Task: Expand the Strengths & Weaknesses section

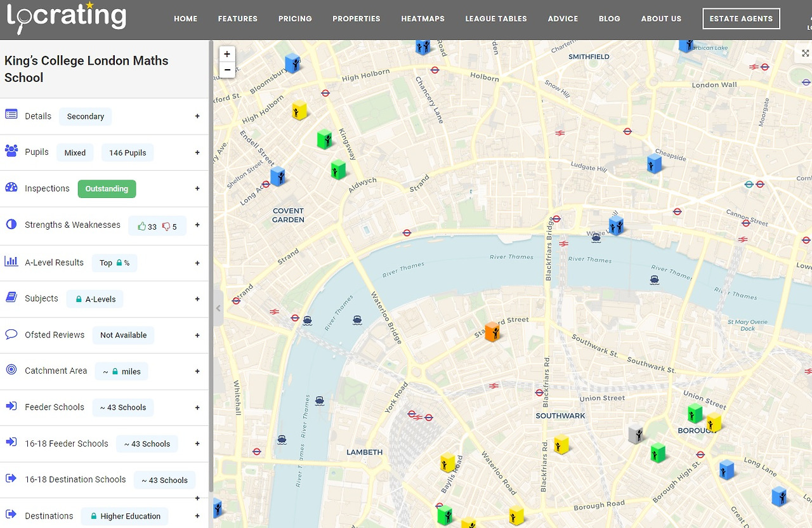Action: pos(197,225)
